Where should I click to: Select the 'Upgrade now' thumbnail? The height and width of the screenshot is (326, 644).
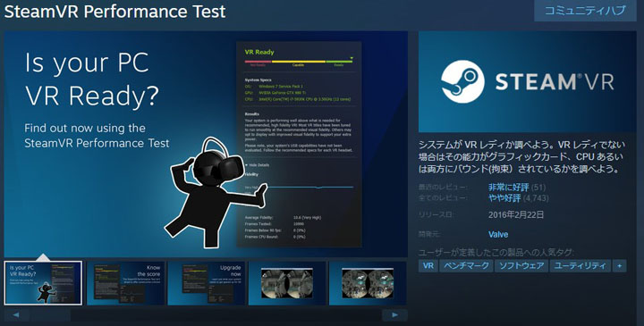pos(207,283)
